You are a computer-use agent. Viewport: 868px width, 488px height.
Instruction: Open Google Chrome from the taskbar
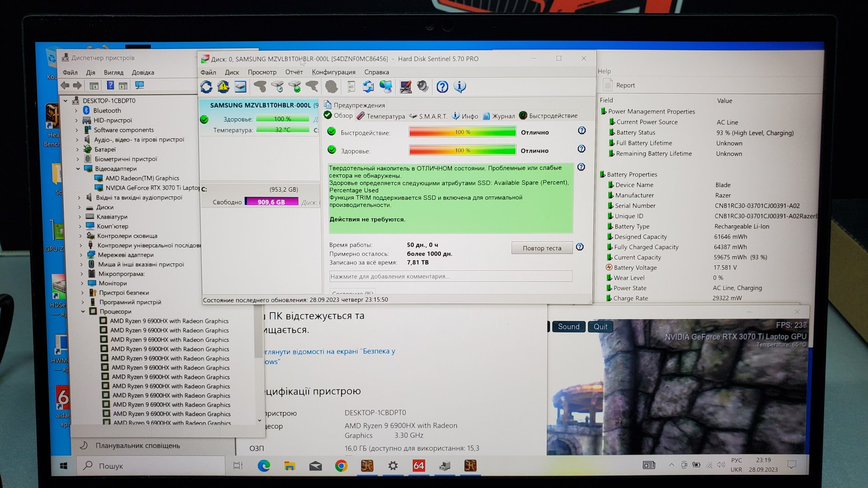341,466
